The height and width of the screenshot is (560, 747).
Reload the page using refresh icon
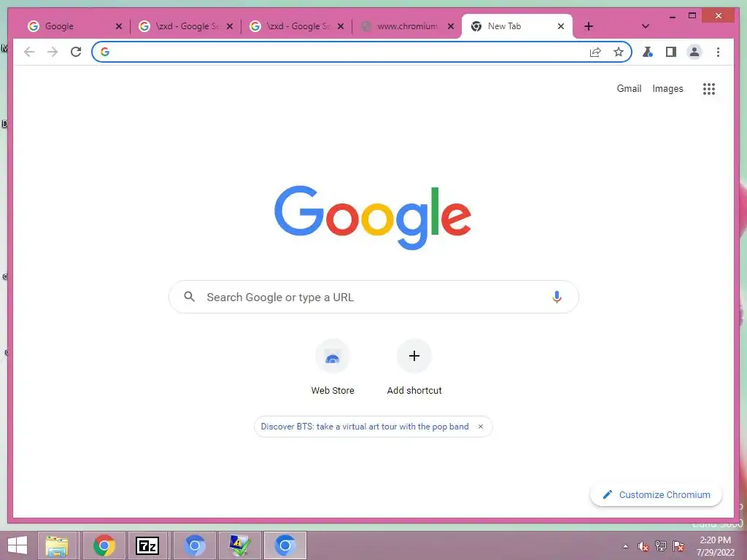76,52
